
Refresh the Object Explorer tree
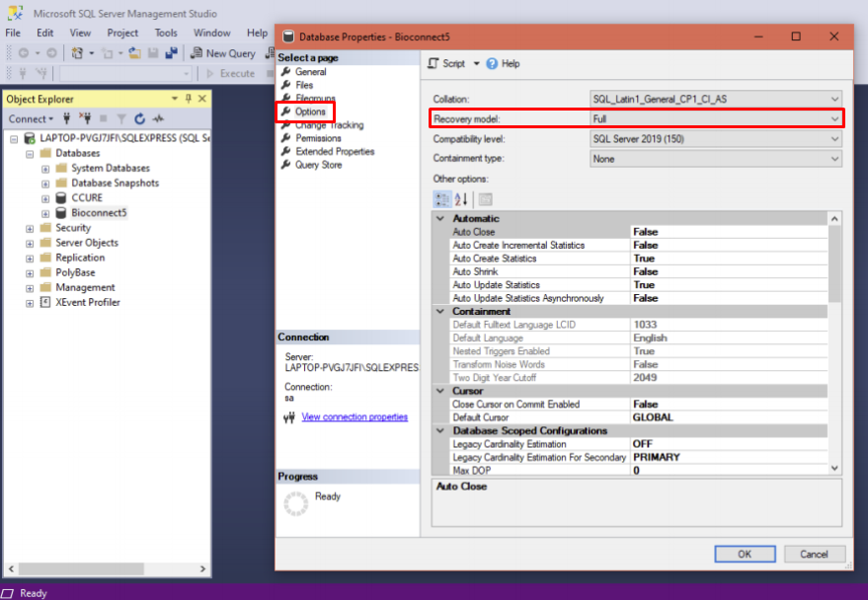pos(139,118)
